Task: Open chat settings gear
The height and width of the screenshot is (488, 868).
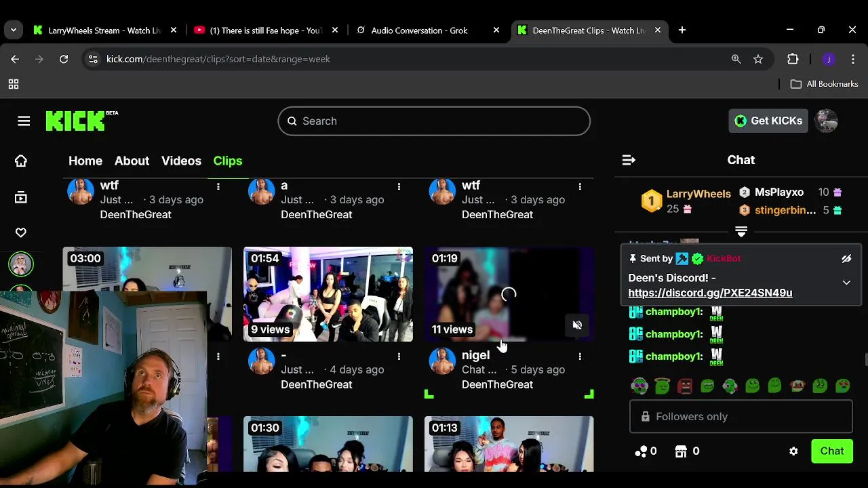Action: [x=793, y=451]
